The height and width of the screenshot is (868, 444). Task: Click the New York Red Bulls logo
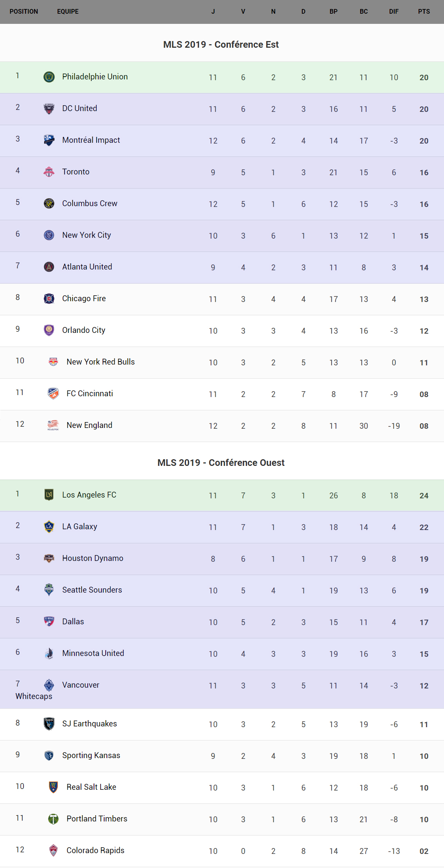(x=53, y=362)
